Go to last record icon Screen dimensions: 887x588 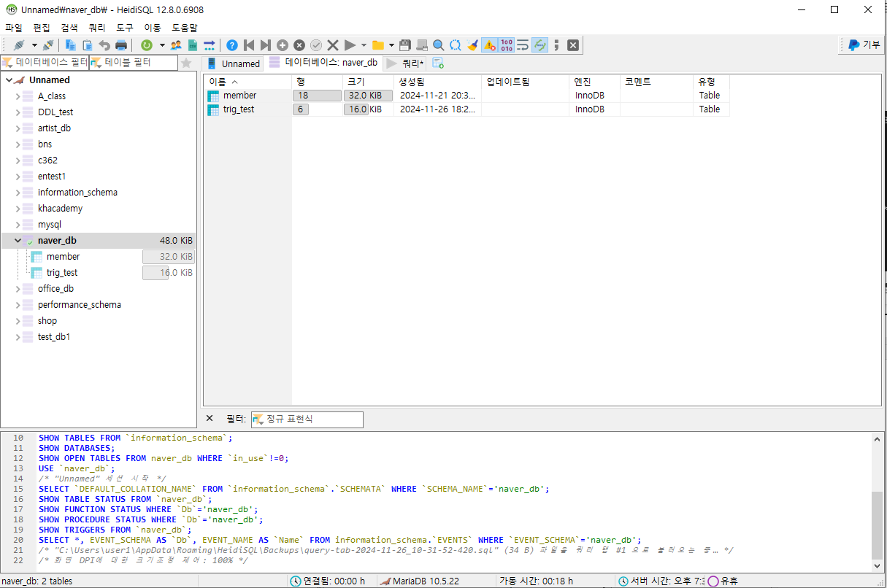tap(266, 45)
